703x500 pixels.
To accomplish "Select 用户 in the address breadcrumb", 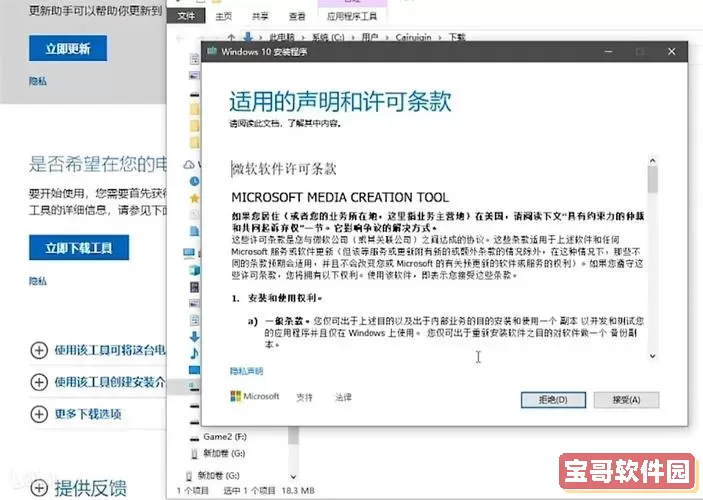I will point(369,37).
